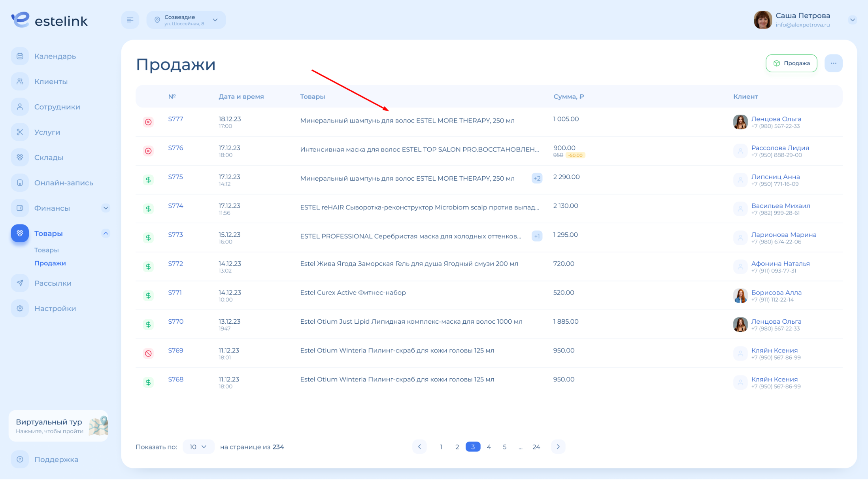Go to pagination page 1

pos(441,447)
